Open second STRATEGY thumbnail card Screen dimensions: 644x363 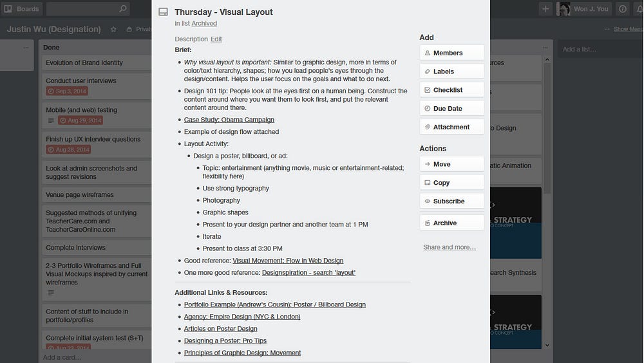coord(516,322)
